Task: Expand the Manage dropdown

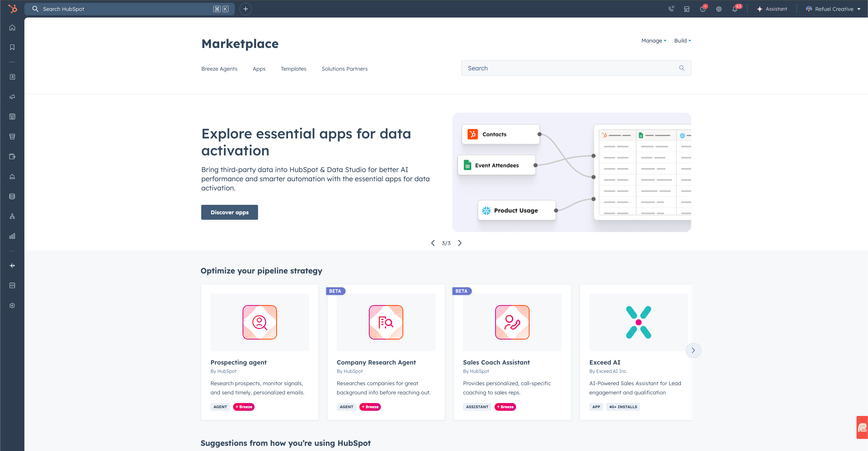Action: (x=654, y=41)
